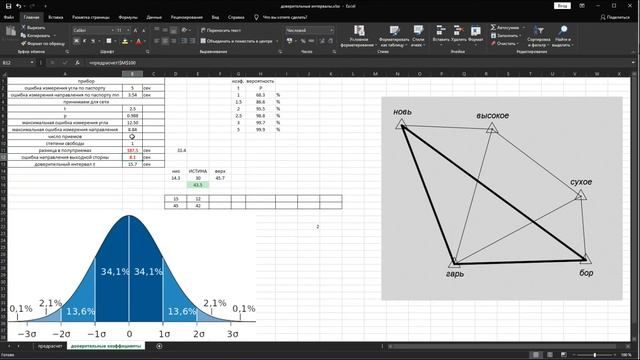Click the Paste clipboard icon

tap(11, 32)
